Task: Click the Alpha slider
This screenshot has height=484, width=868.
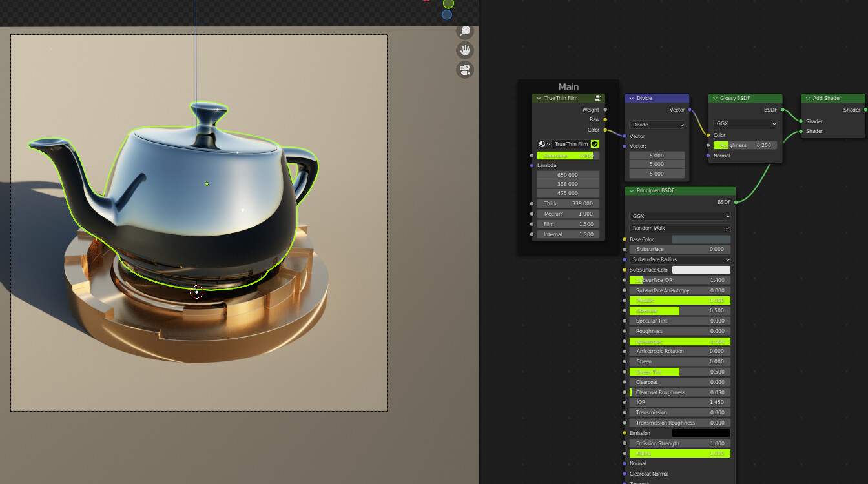Action: coord(680,454)
